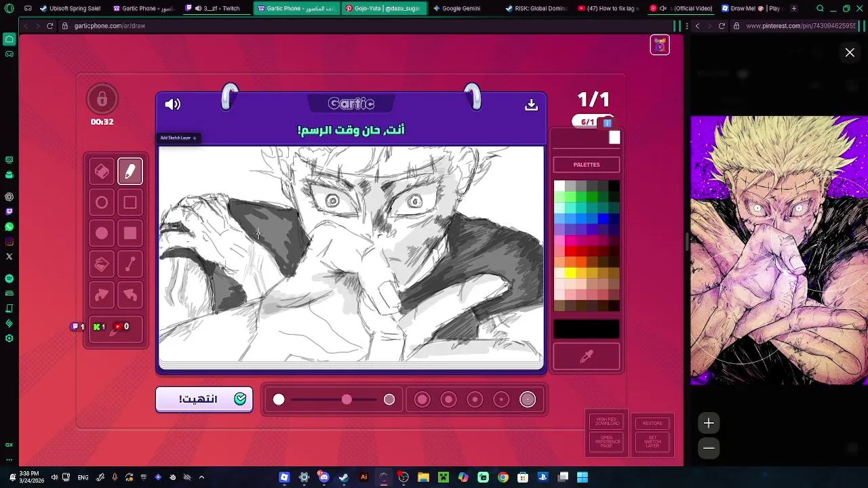Choose the bright yellow color swatch
The height and width of the screenshot is (488, 868).
click(x=570, y=273)
